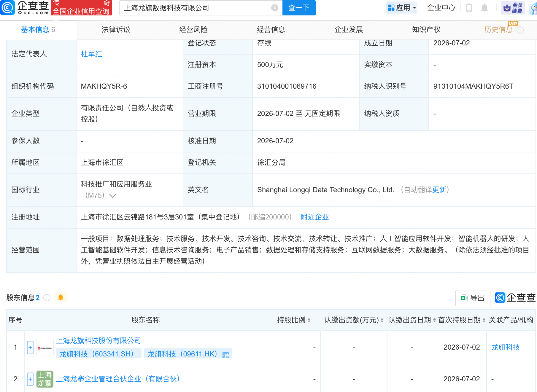Open the 应用 dropdown menu
Screen dimensions: 537x392
coord(402,8)
